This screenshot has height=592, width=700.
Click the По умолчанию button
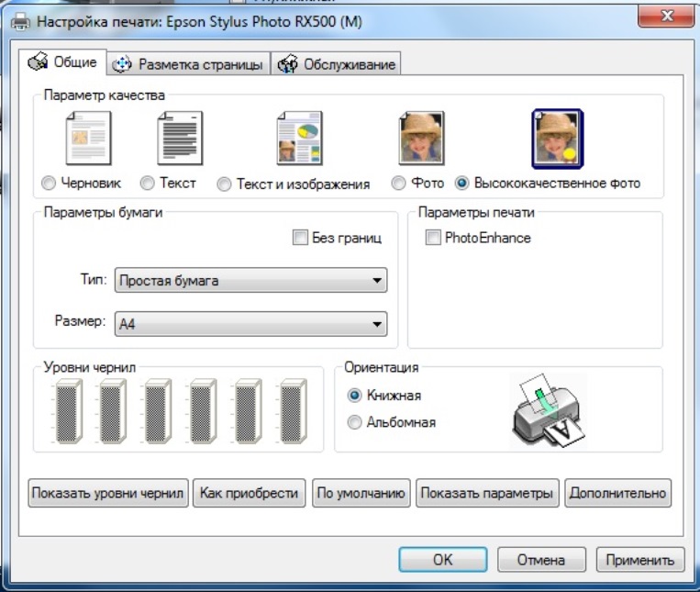361,494
